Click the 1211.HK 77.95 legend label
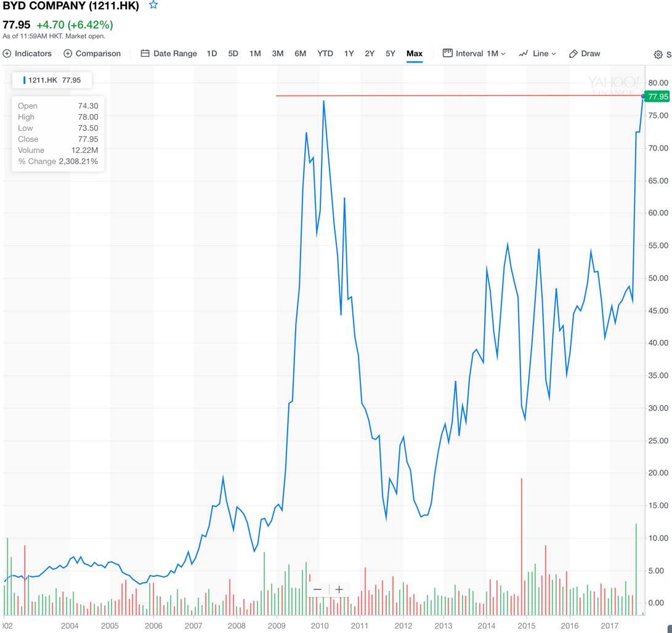 52,80
